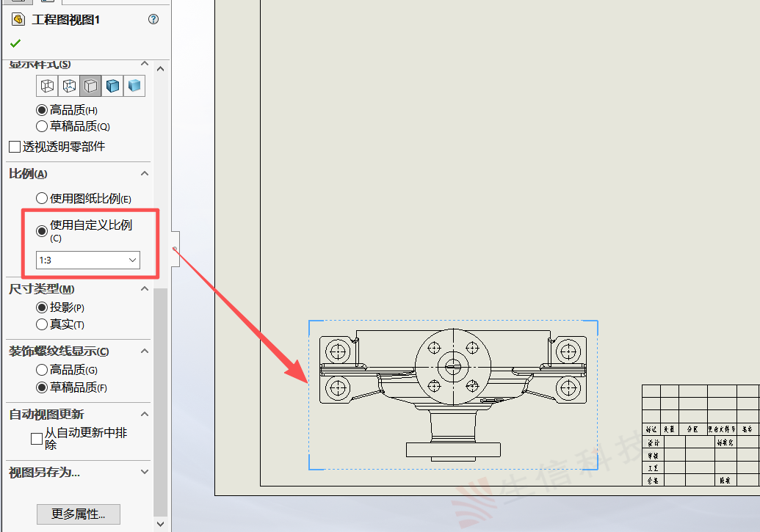Toggle 透视透明零部件 checkbox
Viewport: 760px width, 532px height.
15,146
